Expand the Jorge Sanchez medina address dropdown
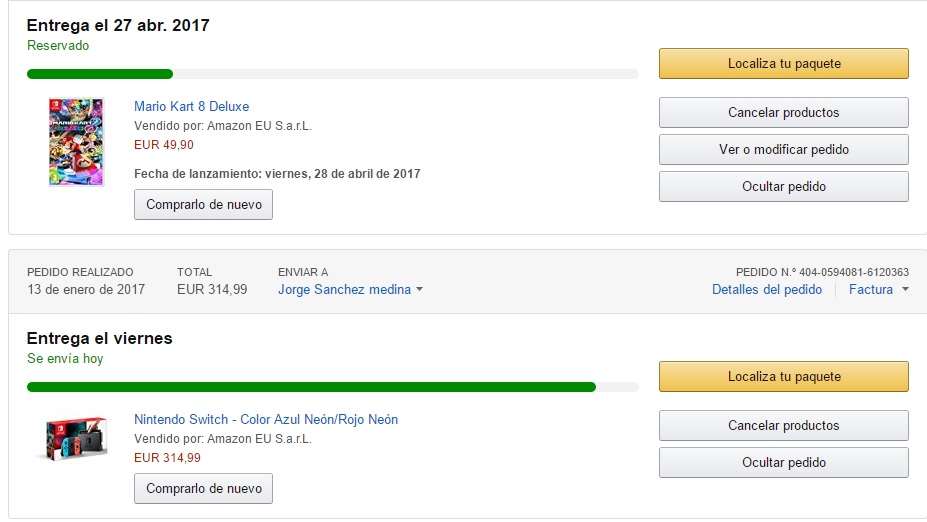 350,290
